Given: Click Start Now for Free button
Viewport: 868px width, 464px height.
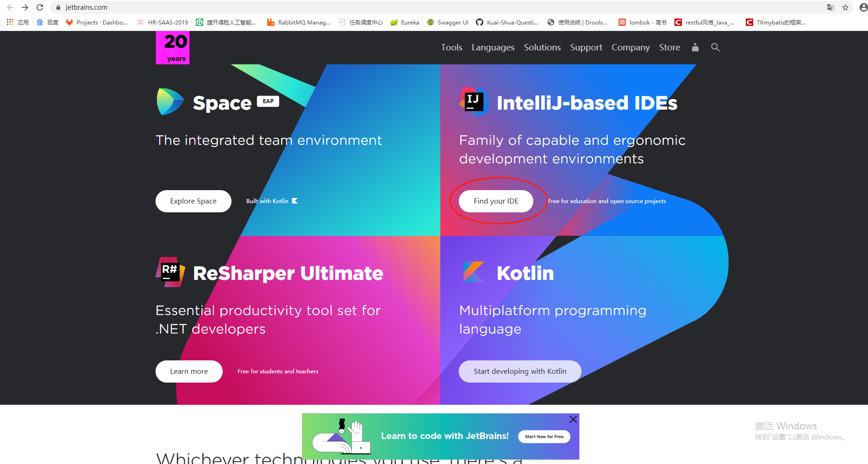Looking at the screenshot, I should pyautogui.click(x=544, y=437).
